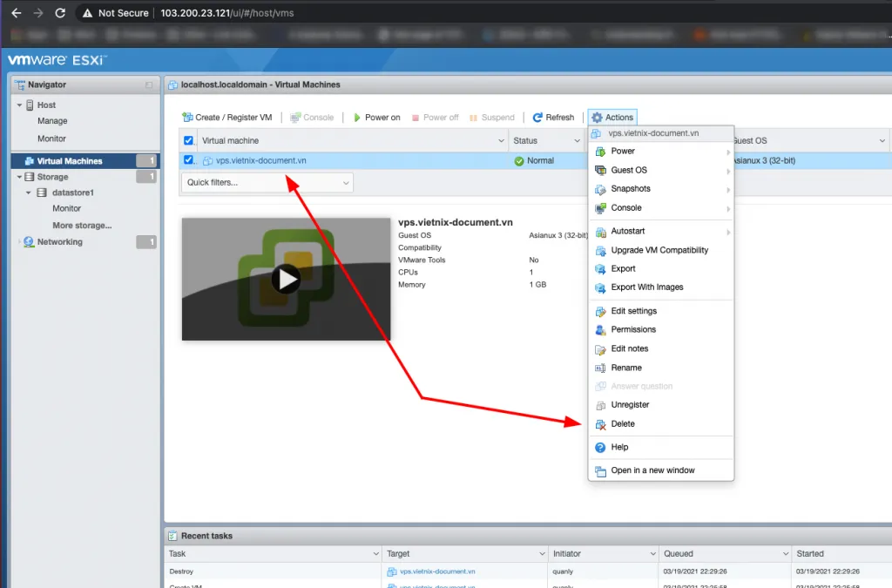Select Monitor under Host
This screenshot has width=892, height=588.
point(51,139)
